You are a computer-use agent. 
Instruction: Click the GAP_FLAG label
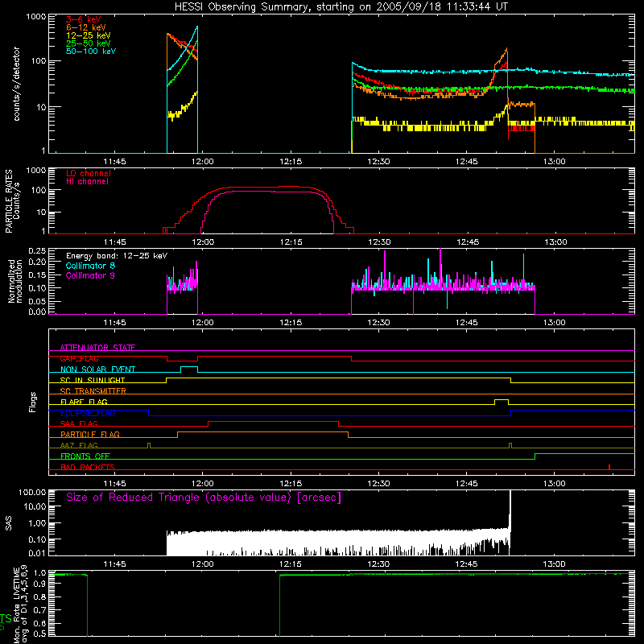pyautogui.click(x=79, y=358)
